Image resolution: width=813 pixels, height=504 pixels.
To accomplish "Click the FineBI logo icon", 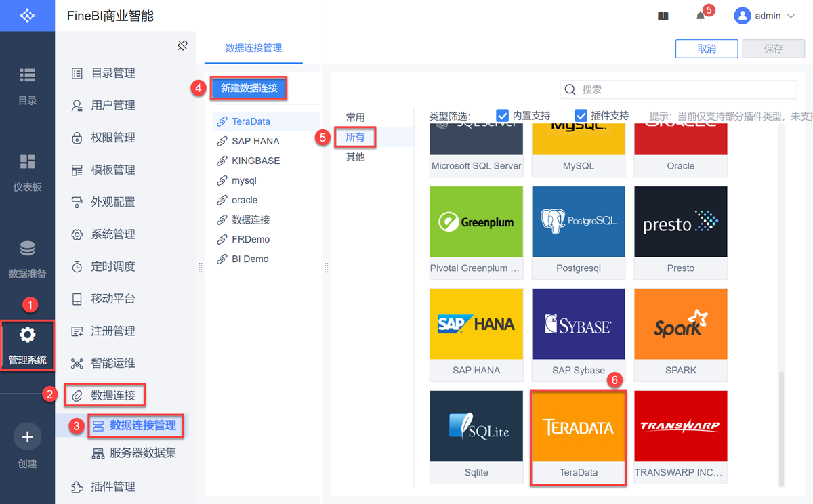I will 27,15.
